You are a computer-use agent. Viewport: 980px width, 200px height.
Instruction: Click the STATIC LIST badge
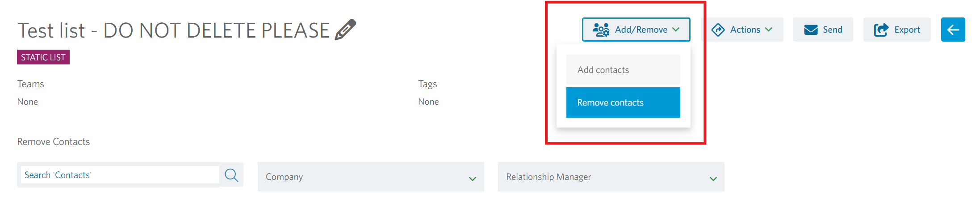[x=43, y=57]
